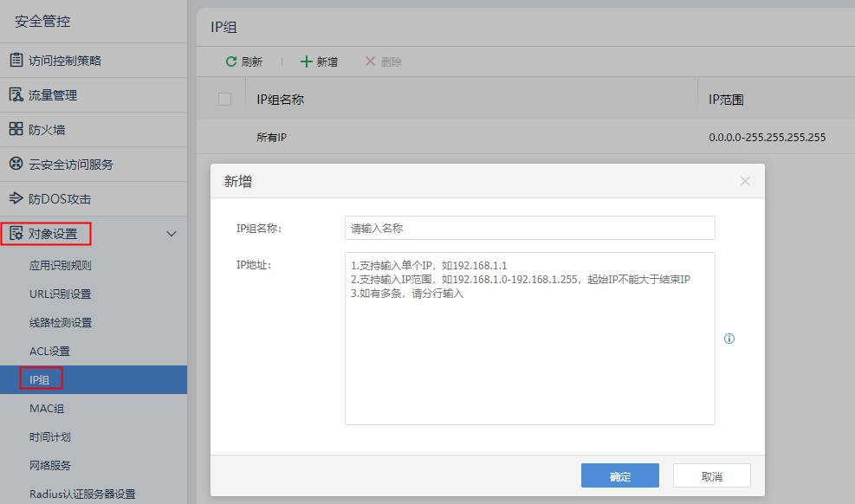855x504 pixels.
Task: Go to ACL设置 page
Action: click(49, 352)
